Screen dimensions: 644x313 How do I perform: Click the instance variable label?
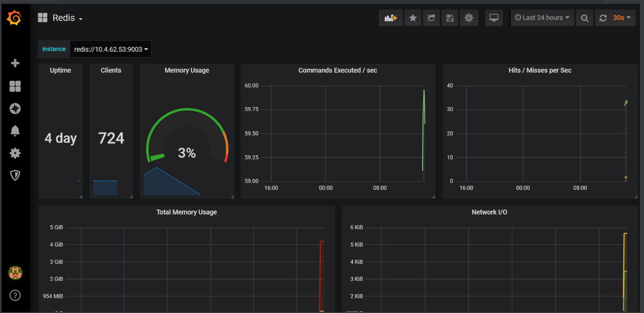point(54,49)
